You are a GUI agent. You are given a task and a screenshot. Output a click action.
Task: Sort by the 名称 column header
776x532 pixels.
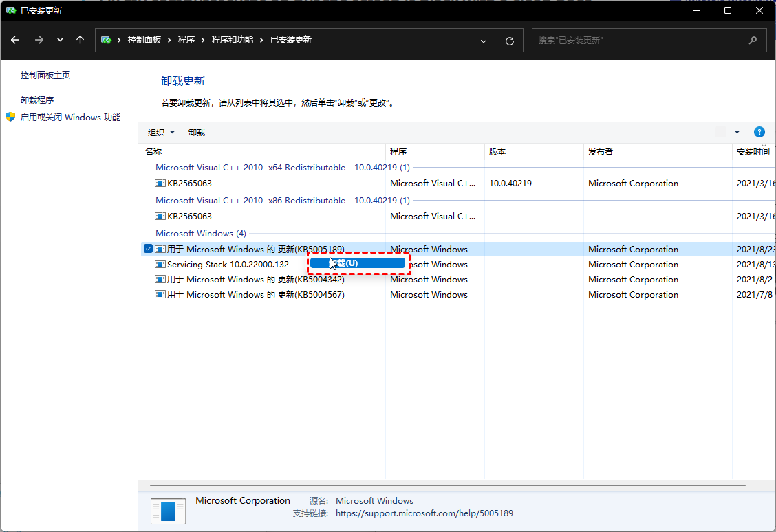coord(261,151)
